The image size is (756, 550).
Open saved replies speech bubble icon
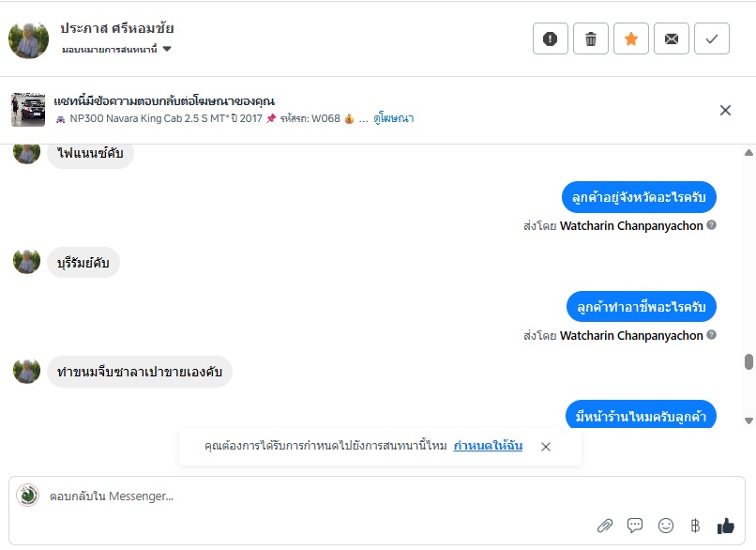635,526
